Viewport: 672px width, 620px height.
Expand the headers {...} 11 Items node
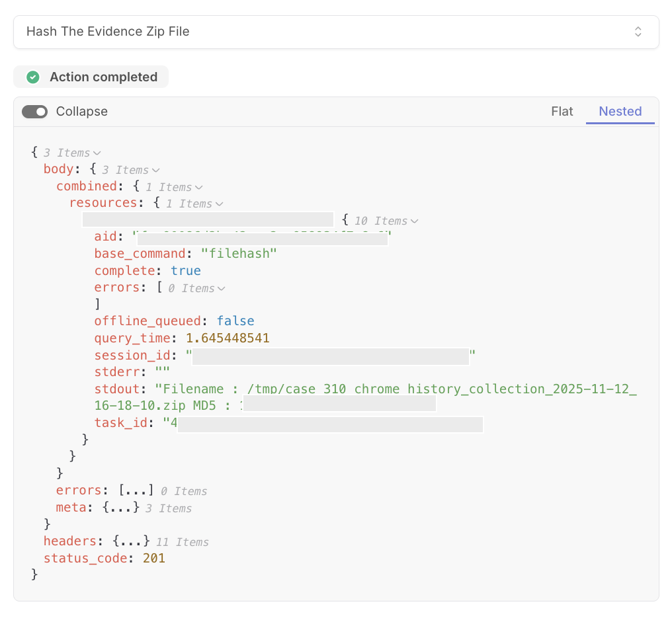tap(131, 541)
